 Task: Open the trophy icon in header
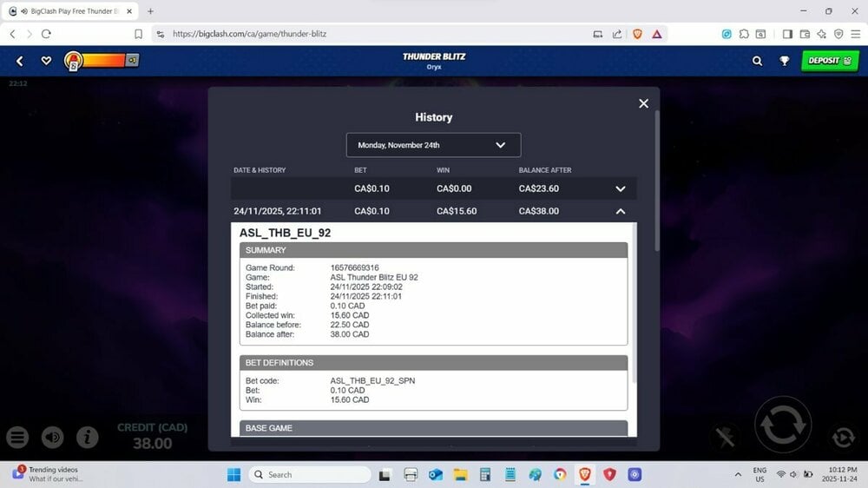(x=784, y=61)
